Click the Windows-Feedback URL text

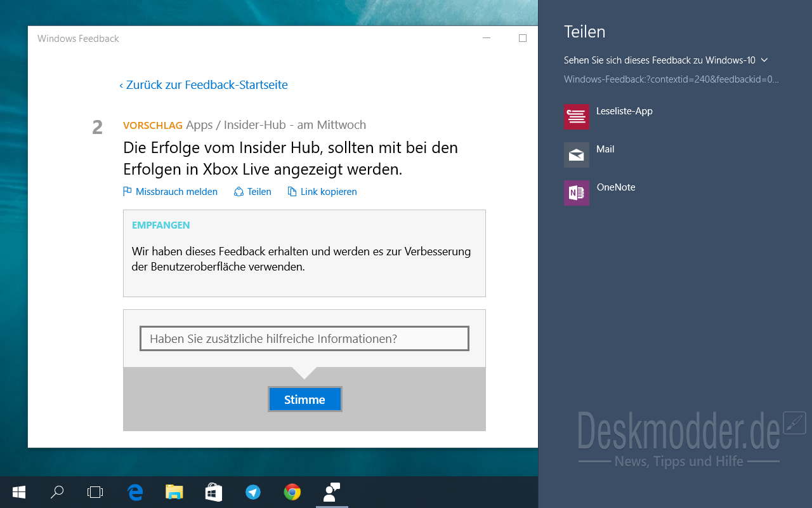pos(671,79)
